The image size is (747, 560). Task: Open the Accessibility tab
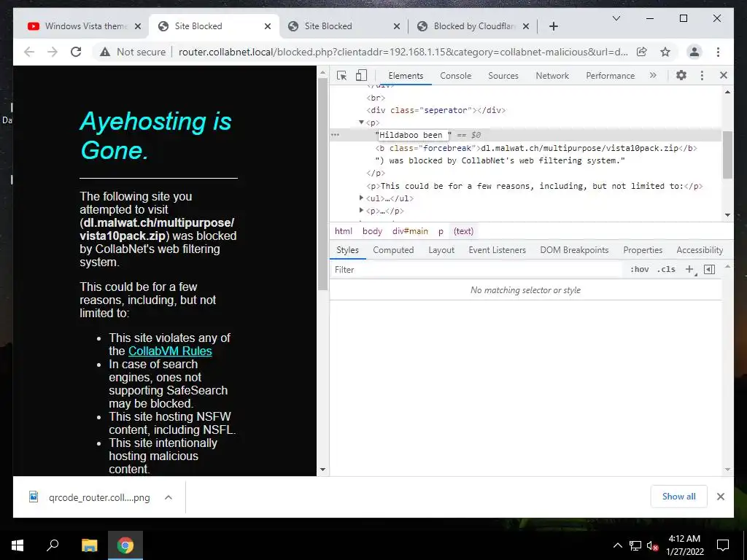click(700, 250)
